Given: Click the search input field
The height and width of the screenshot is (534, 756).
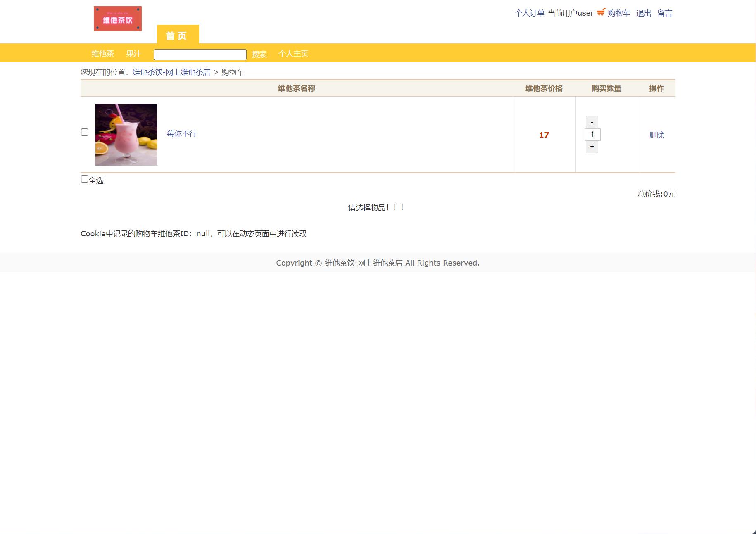Looking at the screenshot, I should pyautogui.click(x=200, y=54).
